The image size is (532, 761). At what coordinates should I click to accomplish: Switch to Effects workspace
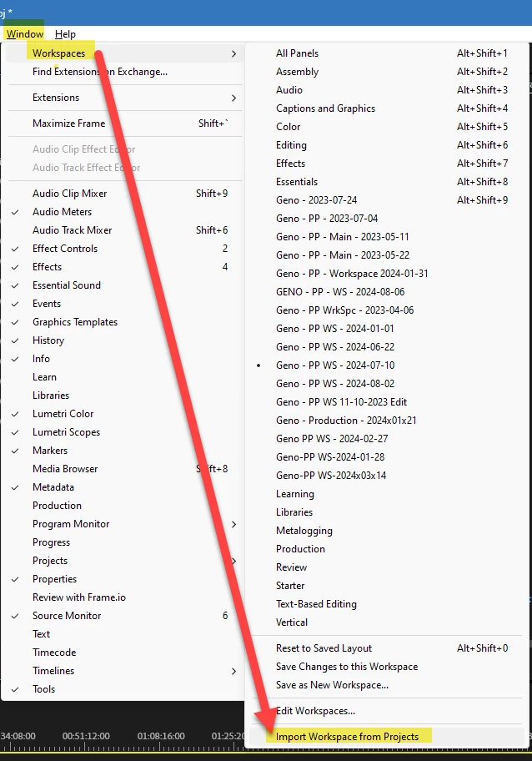(x=387, y=164)
